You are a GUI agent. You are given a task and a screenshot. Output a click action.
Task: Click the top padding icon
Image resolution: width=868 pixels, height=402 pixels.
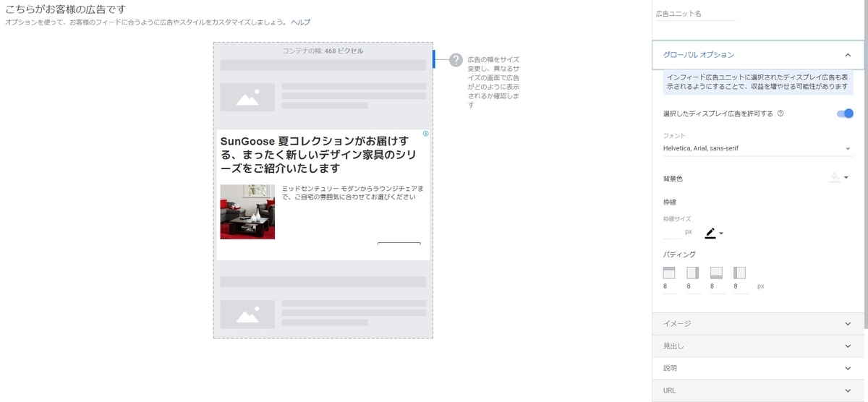(669, 273)
